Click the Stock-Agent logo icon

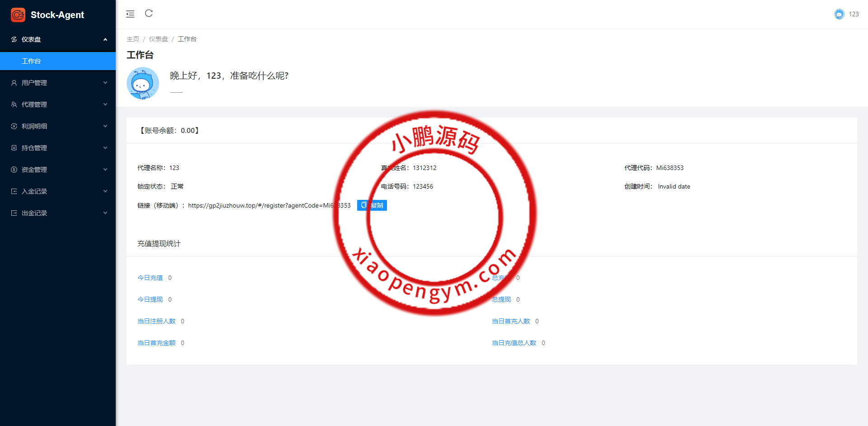tap(18, 15)
